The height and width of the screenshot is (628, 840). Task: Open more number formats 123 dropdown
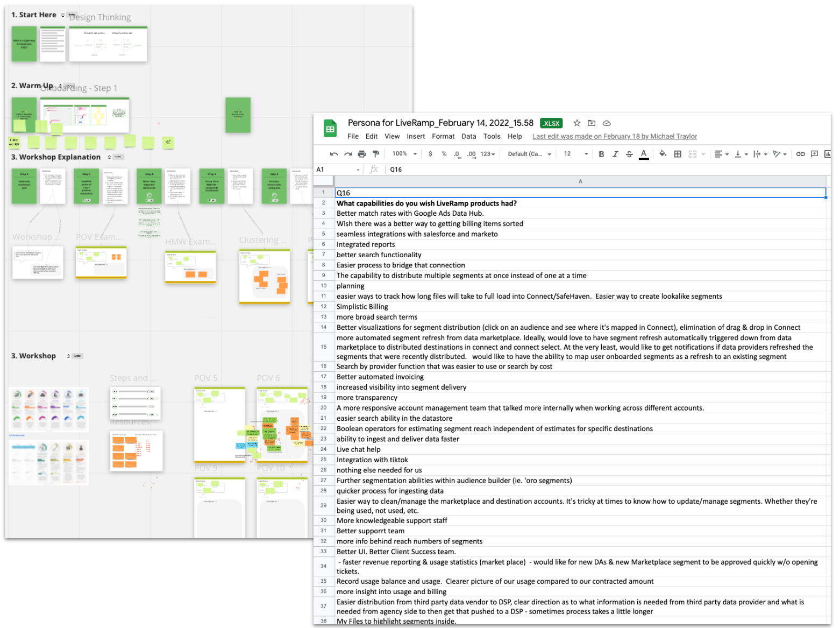[488, 154]
